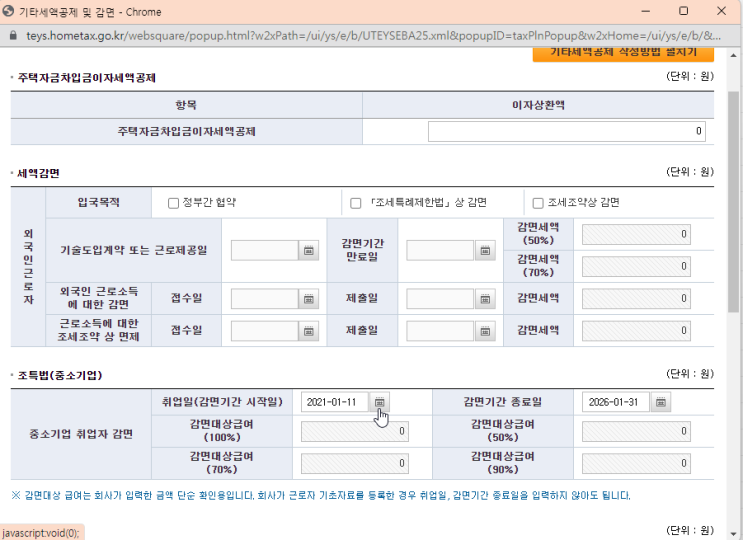Click the blue ※ 감면대상 급여 notice text
Viewport: 743px width, 540px height.
(321, 495)
